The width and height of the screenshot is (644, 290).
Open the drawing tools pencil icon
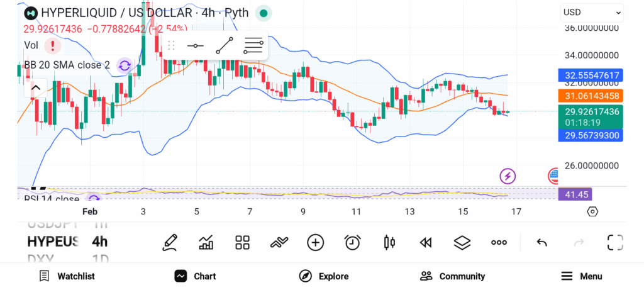point(169,242)
